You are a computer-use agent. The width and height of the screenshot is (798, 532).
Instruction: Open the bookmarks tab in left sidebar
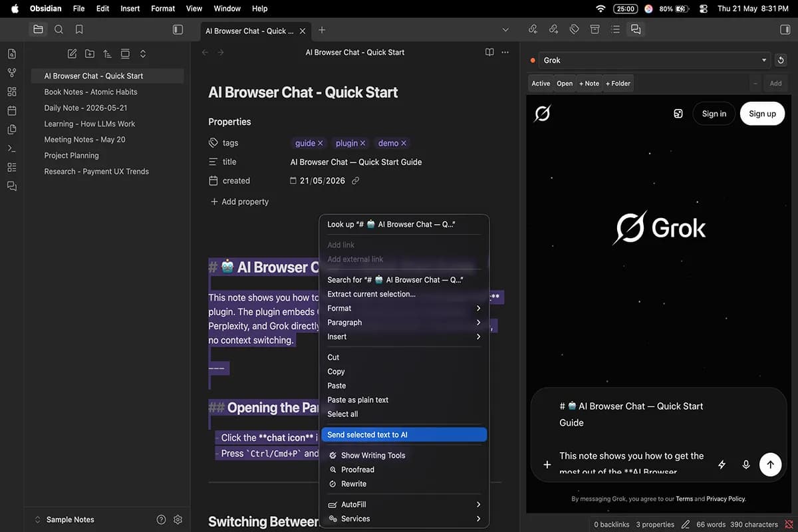point(79,29)
